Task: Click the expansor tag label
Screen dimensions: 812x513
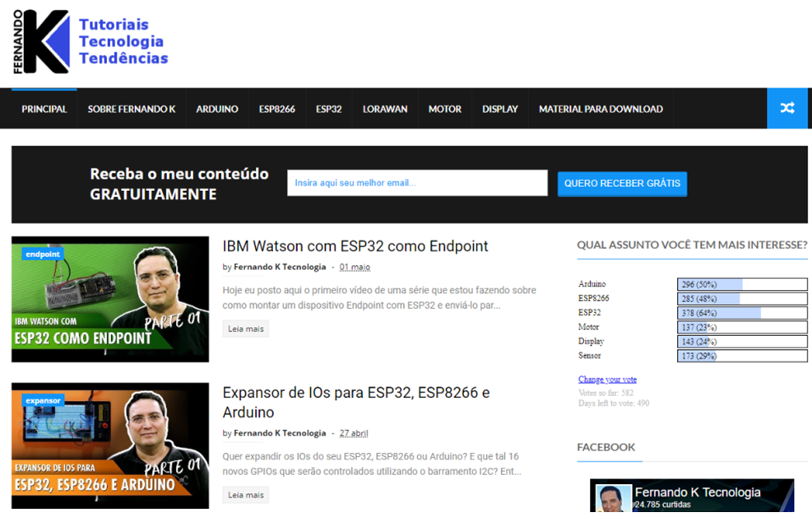Action: point(43,400)
